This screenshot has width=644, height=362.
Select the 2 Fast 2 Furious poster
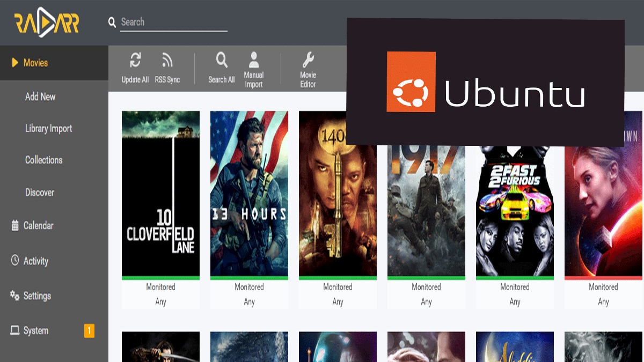tap(515, 212)
